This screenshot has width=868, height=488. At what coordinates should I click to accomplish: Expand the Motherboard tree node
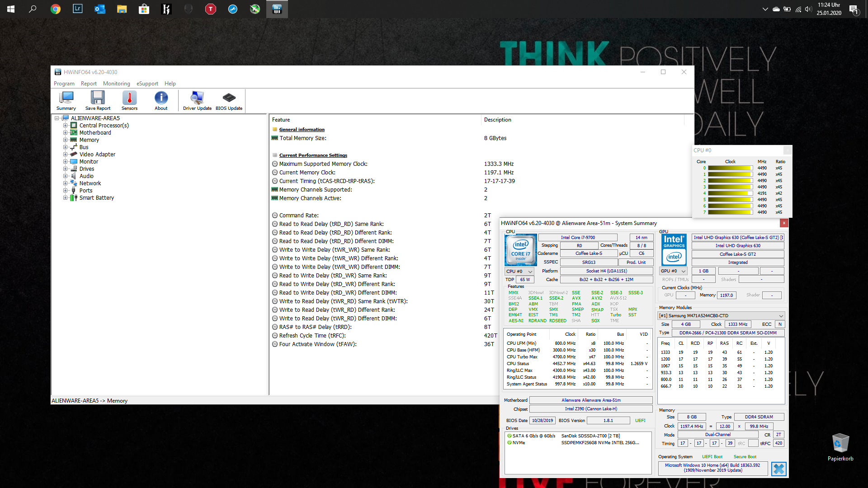point(65,133)
